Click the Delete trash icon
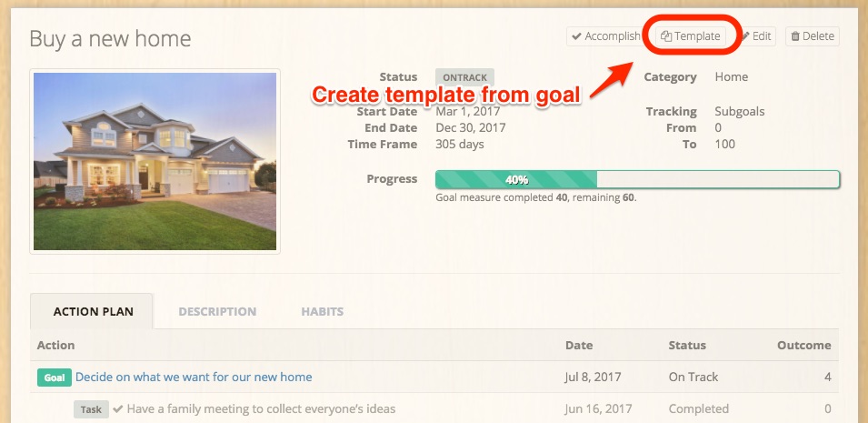Screen dimensions: 868x423 click(x=795, y=36)
